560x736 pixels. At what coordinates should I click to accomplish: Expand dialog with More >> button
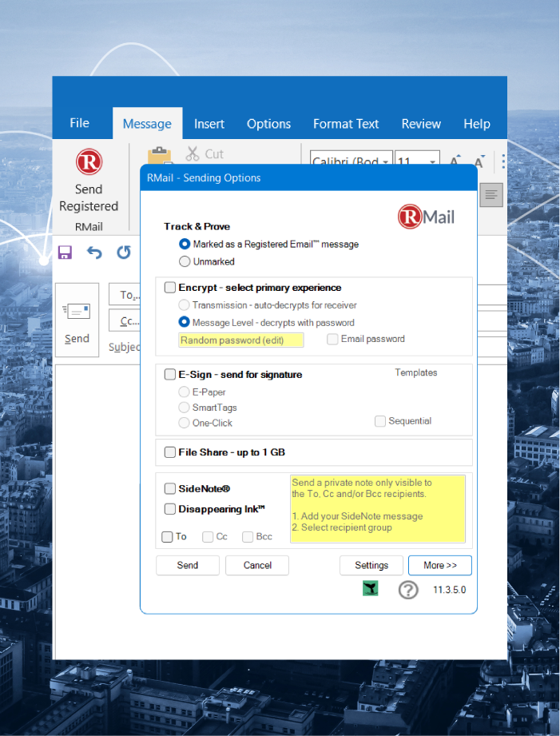pos(440,565)
